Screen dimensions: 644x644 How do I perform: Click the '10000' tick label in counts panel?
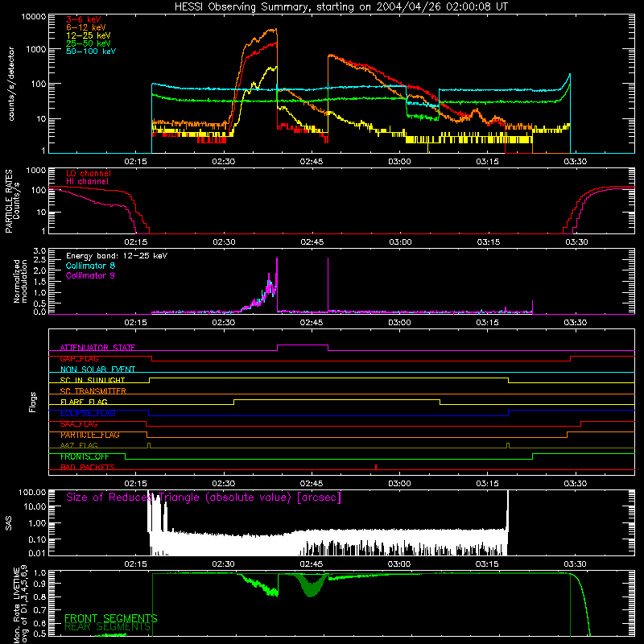pos(34,17)
